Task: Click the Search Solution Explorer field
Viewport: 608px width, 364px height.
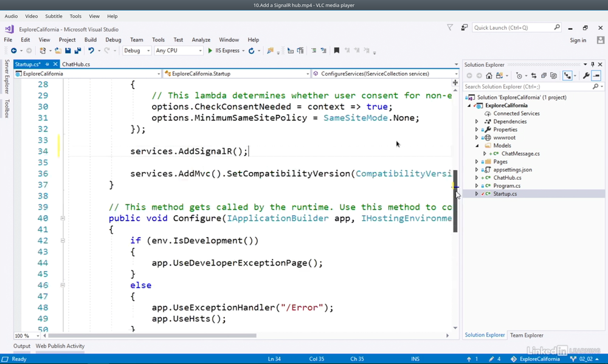Action: coord(533,87)
